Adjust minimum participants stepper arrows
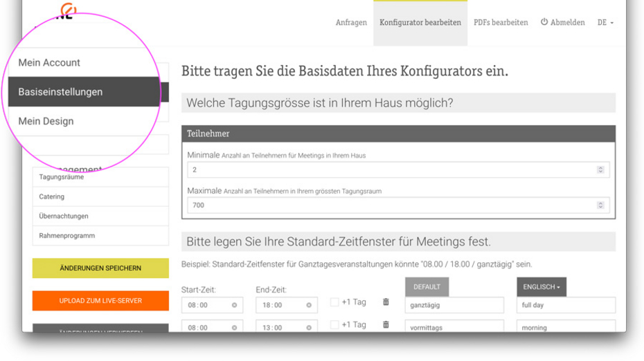The width and height of the screenshot is (644, 361). click(600, 169)
